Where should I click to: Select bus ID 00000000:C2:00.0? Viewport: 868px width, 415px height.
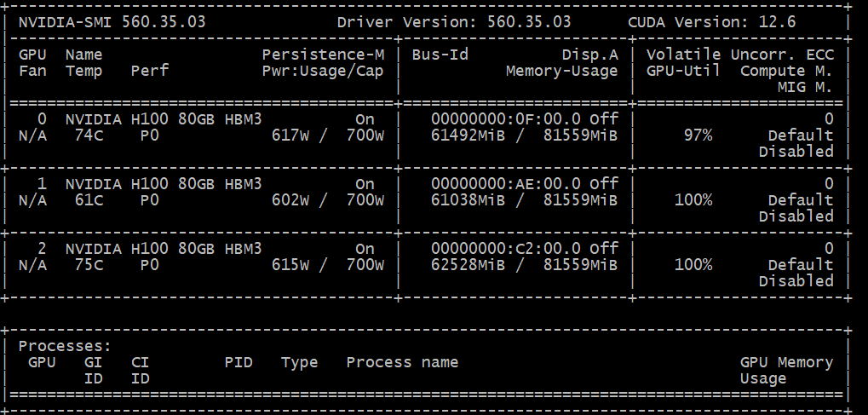[506, 249]
